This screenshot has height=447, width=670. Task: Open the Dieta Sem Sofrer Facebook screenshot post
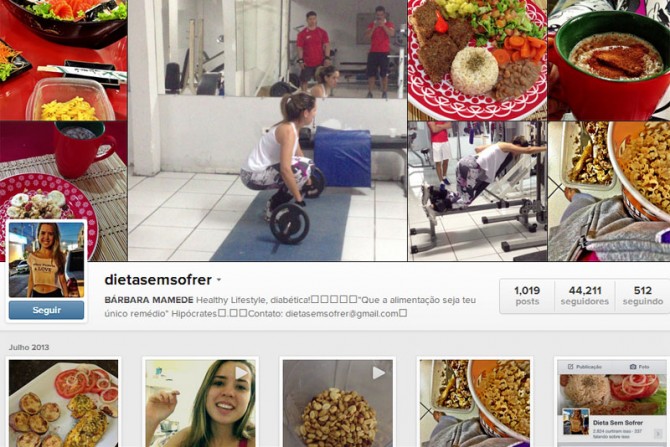612,403
